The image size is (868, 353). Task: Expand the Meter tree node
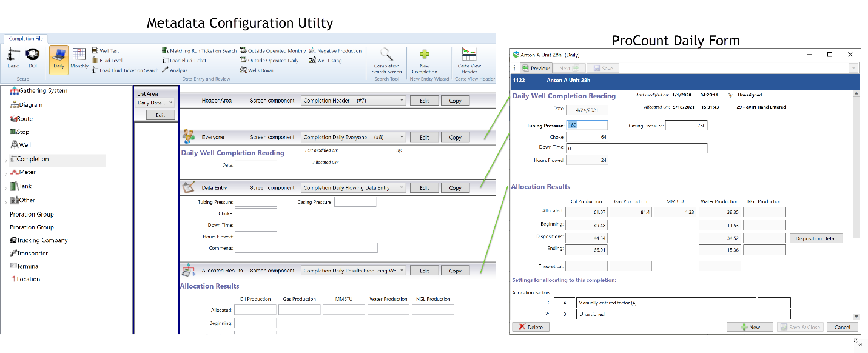pos(6,173)
